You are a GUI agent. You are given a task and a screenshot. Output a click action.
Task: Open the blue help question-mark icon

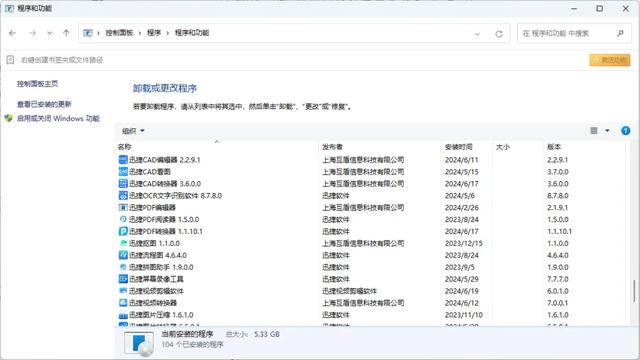[625, 131]
